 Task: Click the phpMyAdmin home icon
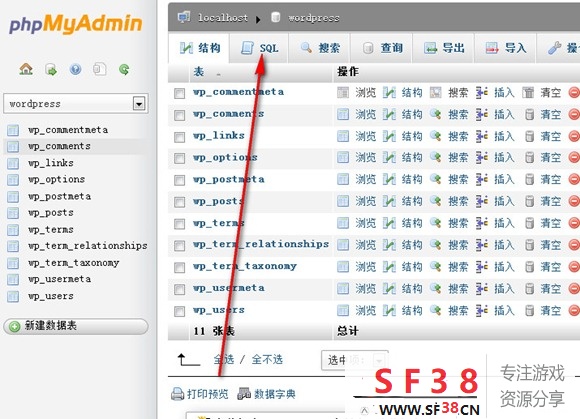(x=26, y=69)
